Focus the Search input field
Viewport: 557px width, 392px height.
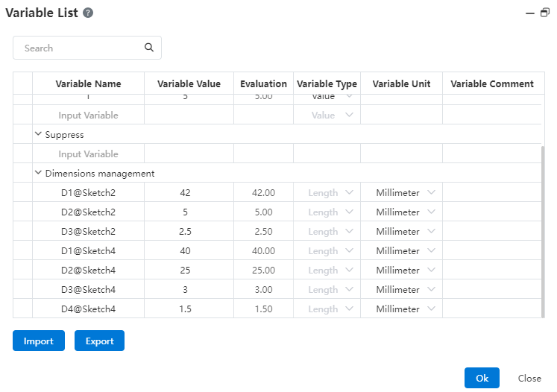(87, 48)
